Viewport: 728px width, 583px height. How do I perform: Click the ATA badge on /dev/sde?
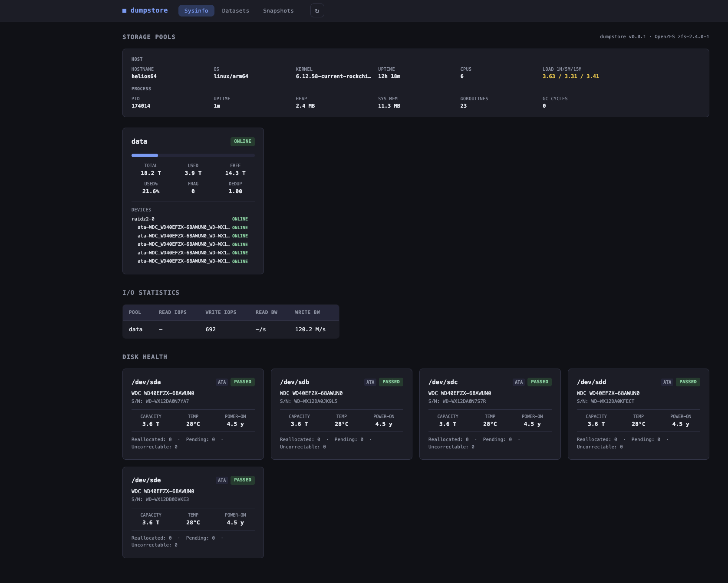pos(222,480)
